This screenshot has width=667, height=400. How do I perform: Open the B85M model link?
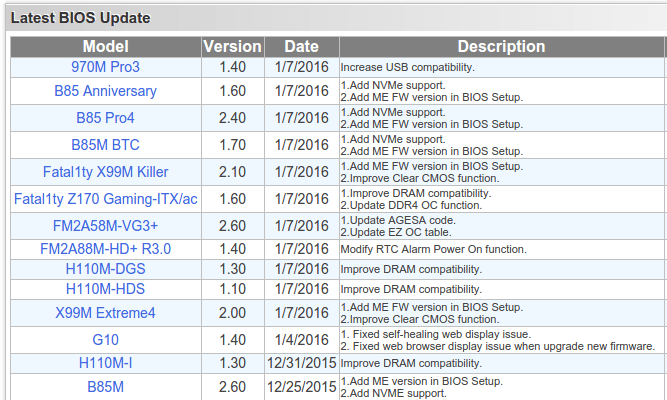105,387
